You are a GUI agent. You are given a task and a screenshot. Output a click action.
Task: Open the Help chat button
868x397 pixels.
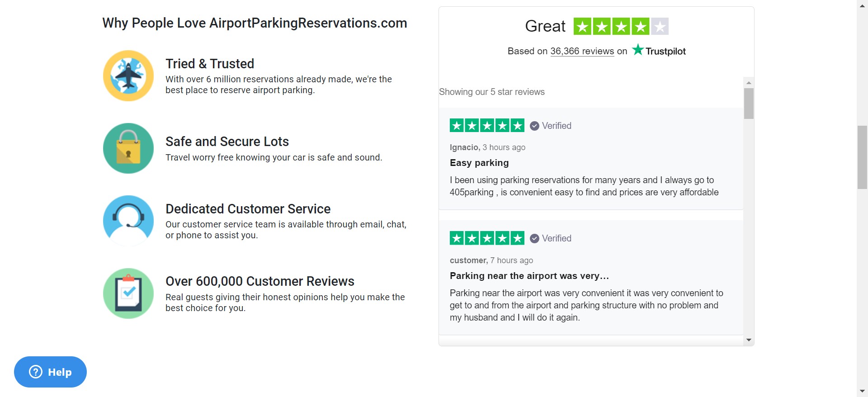pos(50,372)
